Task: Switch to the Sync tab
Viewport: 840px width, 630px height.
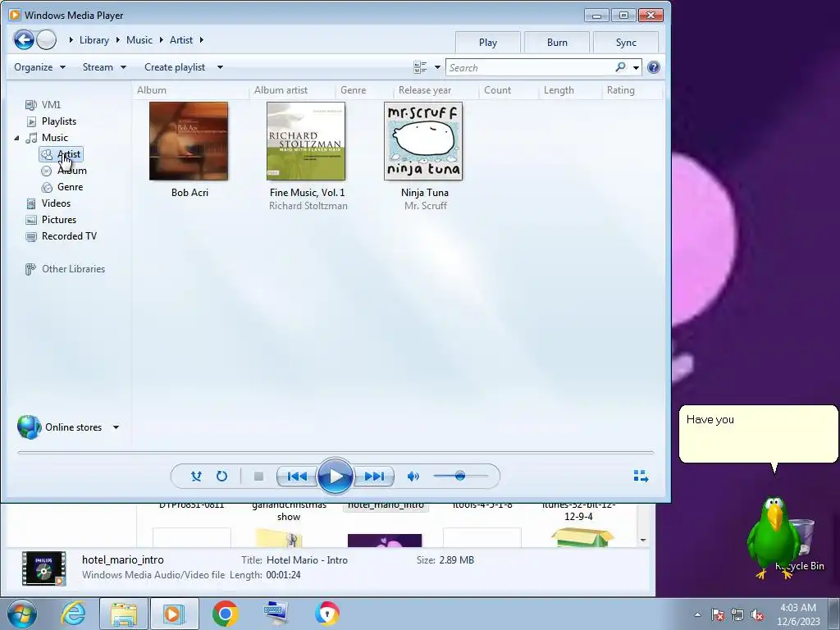Action: coord(626,43)
